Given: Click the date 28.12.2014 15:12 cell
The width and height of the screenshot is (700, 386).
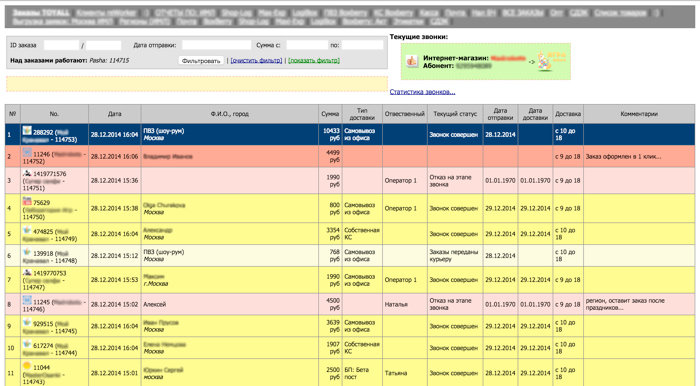Looking at the screenshot, I should pos(114,256).
